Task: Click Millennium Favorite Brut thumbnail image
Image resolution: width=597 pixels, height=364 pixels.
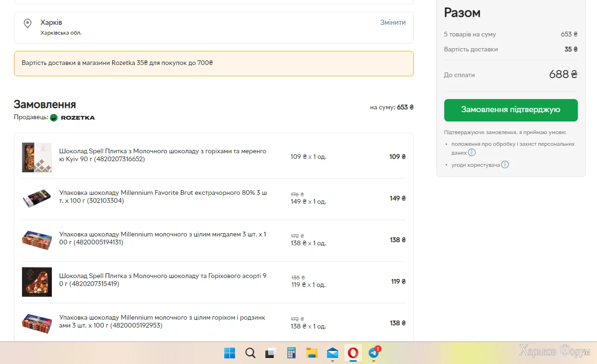Action: click(37, 198)
